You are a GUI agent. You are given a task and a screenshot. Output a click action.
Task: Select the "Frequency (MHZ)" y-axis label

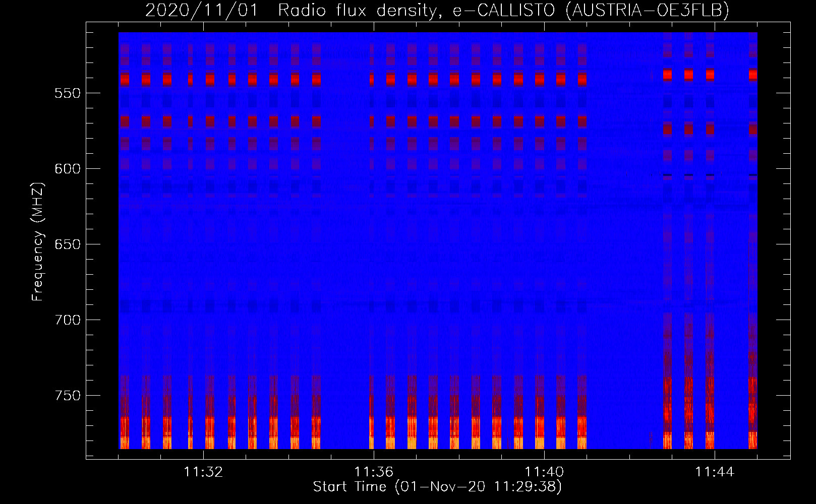38,241
